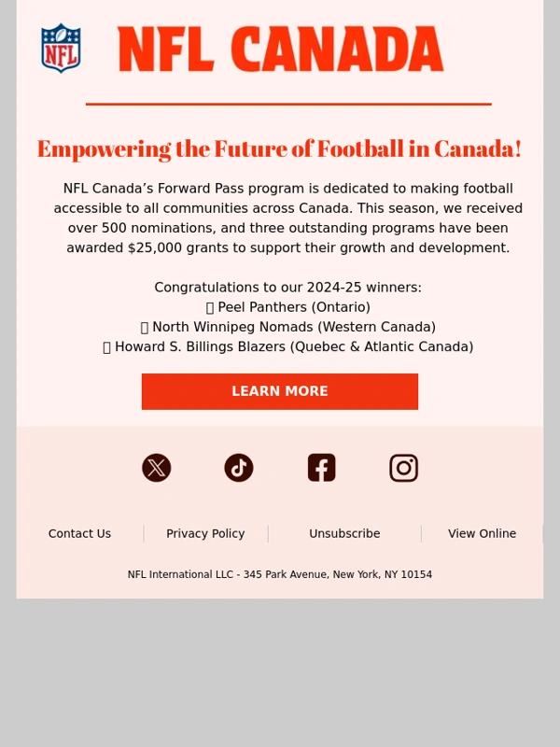Image resolution: width=560 pixels, height=747 pixels.
Task: Open the Privacy Policy link
Action: coord(205,533)
